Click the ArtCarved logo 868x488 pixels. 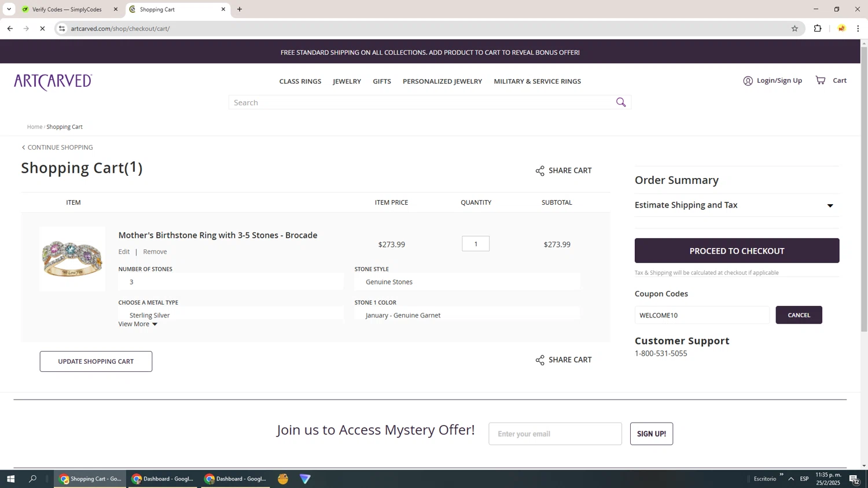[x=53, y=82]
